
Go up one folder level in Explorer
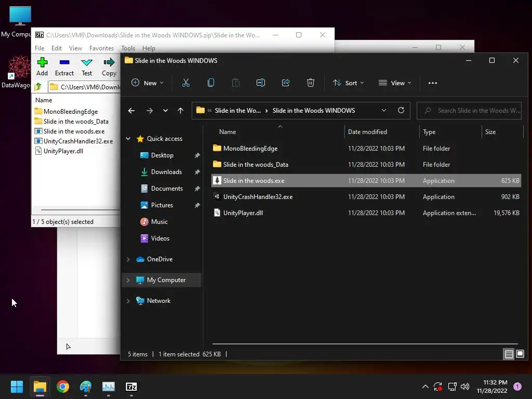(x=180, y=111)
